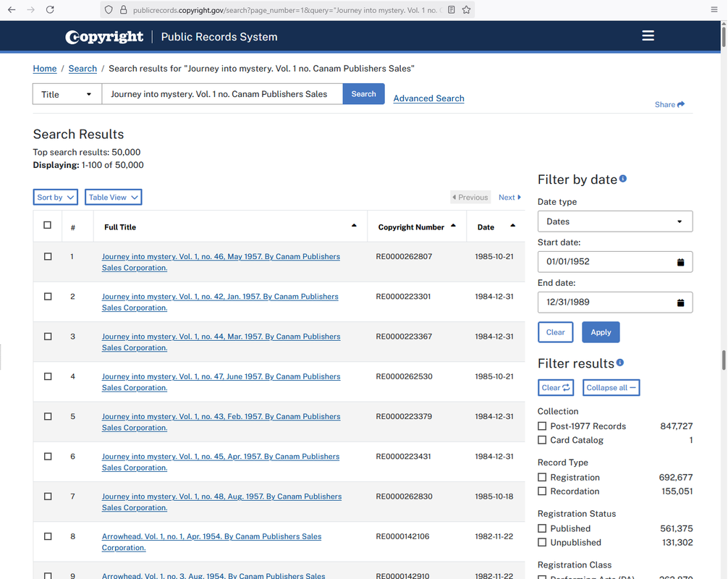Check the Recordation record type filter
This screenshot has width=728, height=579.
pyautogui.click(x=542, y=491)
